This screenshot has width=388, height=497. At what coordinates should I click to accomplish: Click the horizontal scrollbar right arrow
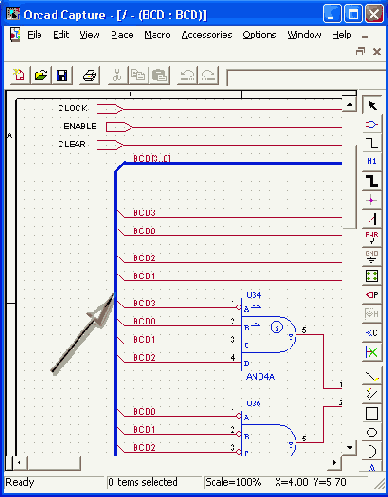[335, 463]
